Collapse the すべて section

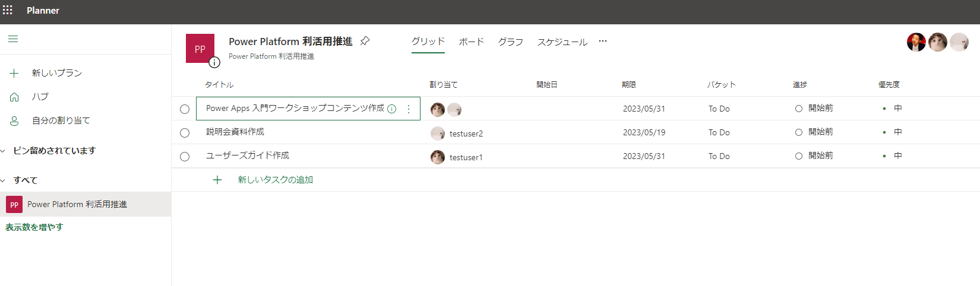(3, 180)
